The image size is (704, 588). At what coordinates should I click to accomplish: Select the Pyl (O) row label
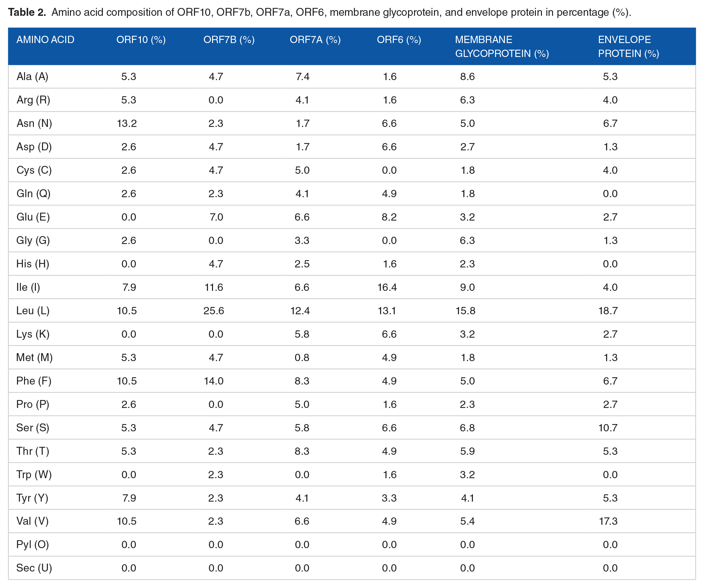pyautogui.click(x=33, y=544)
